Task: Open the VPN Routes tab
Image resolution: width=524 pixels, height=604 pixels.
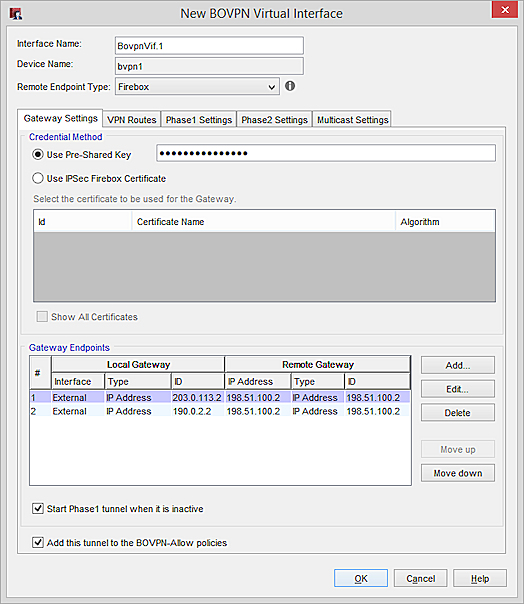Action: (x=132, y=120)
